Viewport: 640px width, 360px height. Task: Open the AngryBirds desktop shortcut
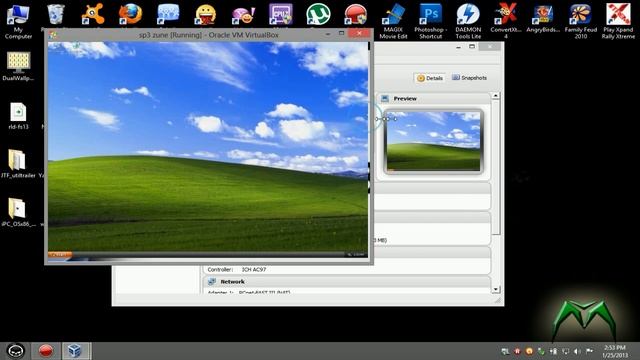[543, 18]
